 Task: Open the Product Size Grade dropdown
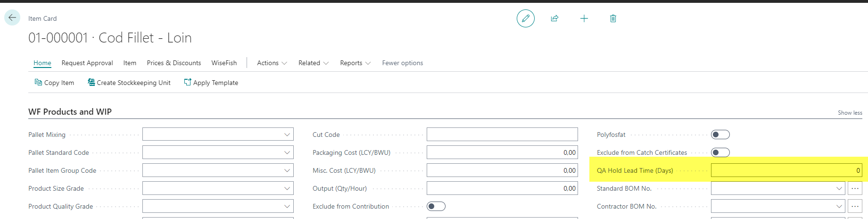[x=287, y=188]
